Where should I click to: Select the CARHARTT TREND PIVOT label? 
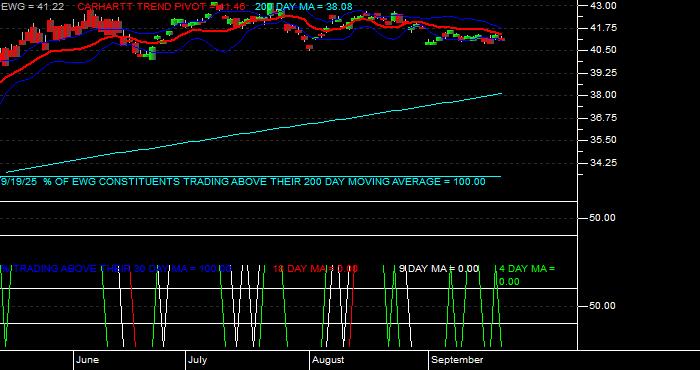tap(161, 7)
